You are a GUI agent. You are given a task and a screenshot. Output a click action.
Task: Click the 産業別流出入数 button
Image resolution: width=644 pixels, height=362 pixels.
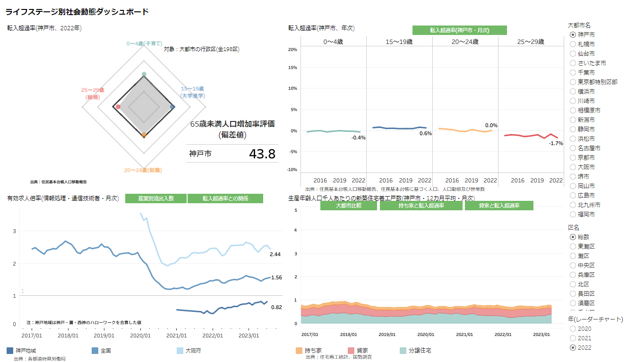[156, 198]
